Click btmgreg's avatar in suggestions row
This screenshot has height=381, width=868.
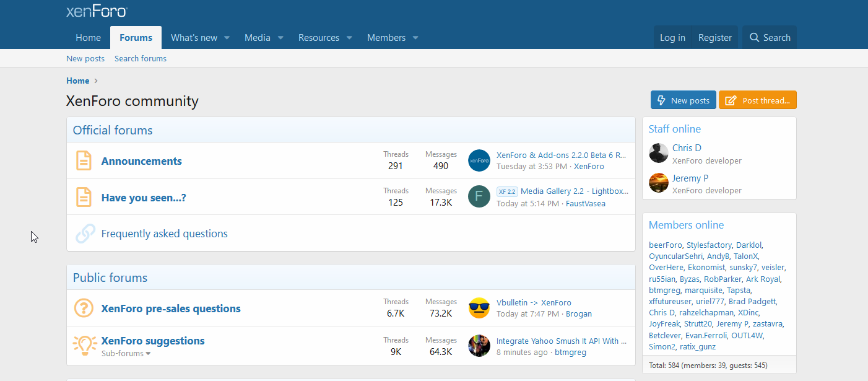(x=479, y=346)
